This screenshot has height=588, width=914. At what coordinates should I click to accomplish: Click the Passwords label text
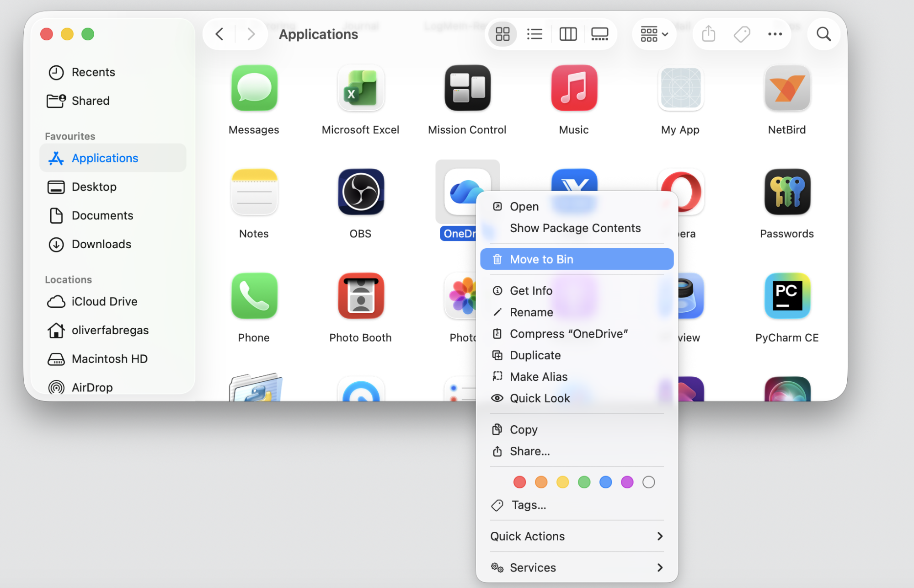787,234
